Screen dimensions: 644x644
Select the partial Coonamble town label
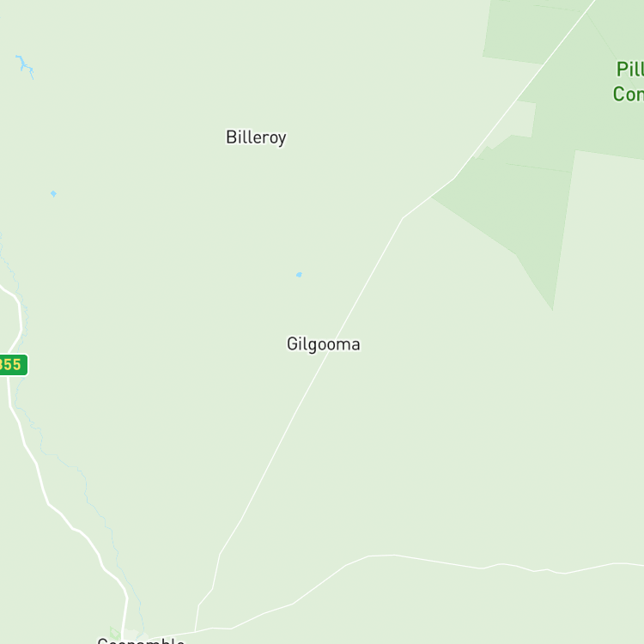(141, 641)
